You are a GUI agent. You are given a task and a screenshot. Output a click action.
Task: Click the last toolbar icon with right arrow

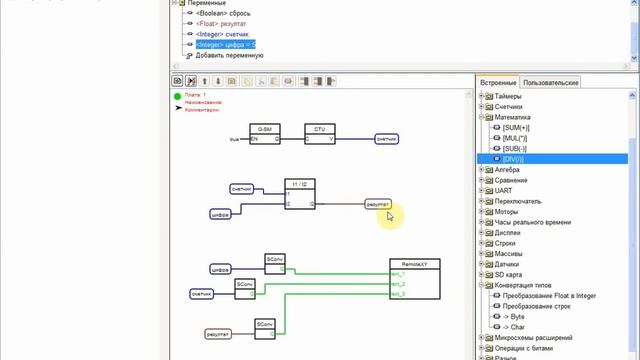331,81
